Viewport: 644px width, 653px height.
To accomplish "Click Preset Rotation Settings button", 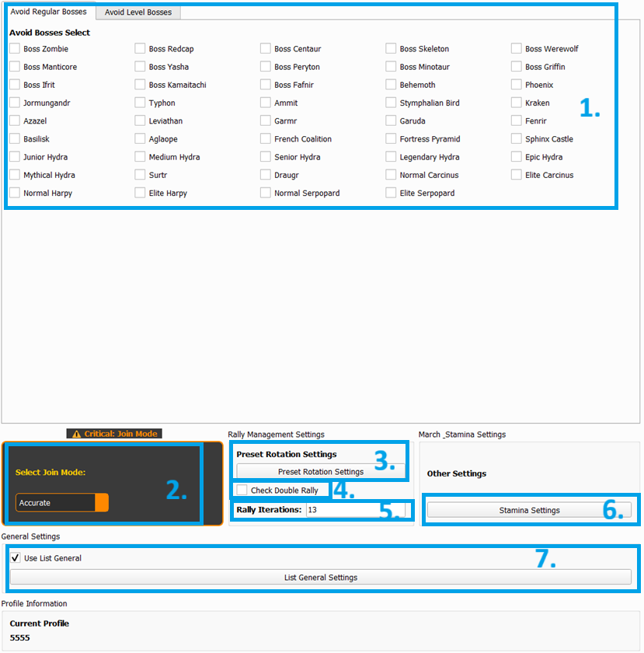I will (320, 471).
